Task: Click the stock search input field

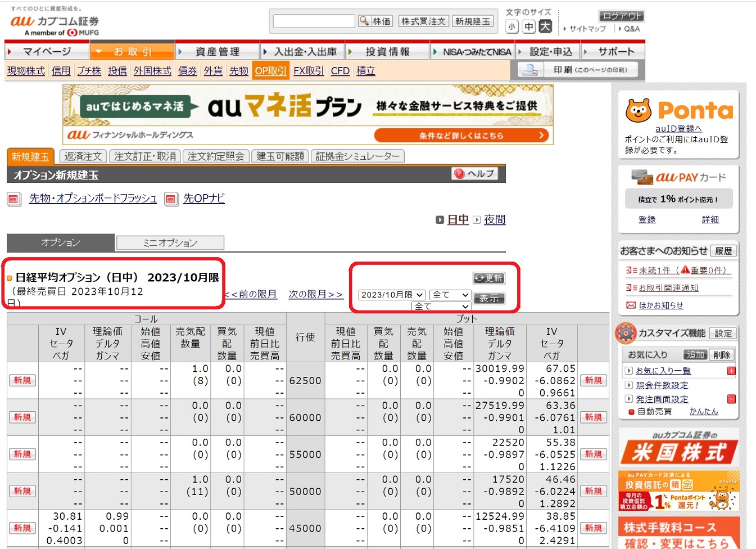Action: [314, 21]
